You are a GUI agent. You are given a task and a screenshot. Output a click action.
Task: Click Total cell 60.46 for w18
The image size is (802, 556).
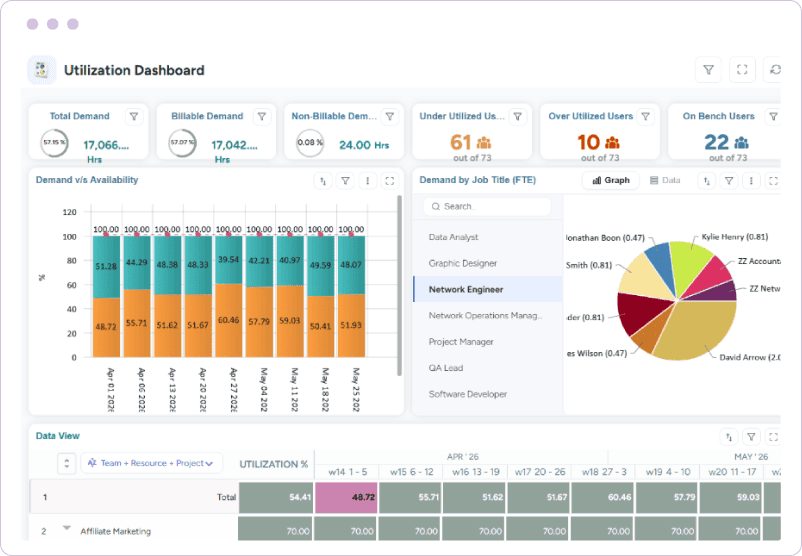603,497
